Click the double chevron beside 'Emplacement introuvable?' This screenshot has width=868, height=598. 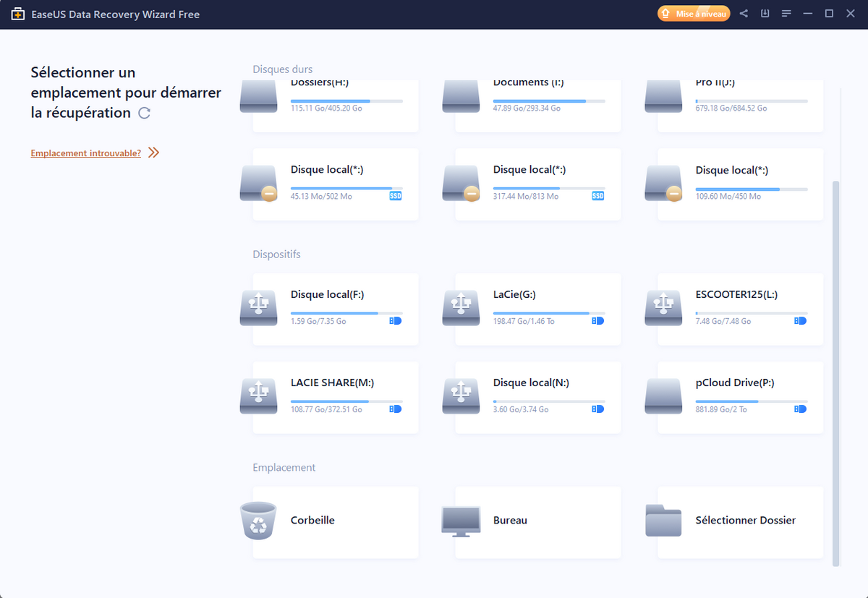point(153,153)
